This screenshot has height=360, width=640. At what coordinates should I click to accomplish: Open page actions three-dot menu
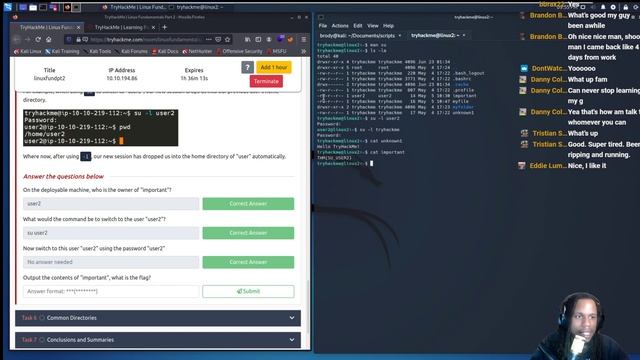(x=209, y=40)
